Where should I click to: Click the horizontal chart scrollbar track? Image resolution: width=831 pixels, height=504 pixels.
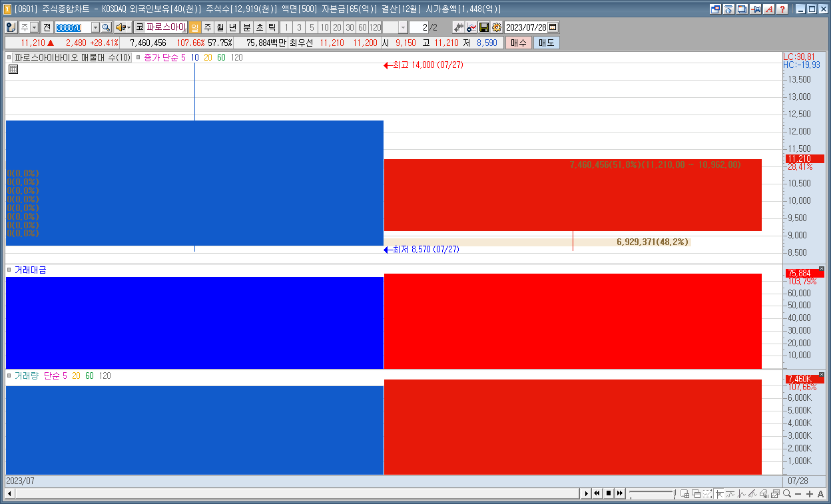pyautogui.click(x=296, y=493)
